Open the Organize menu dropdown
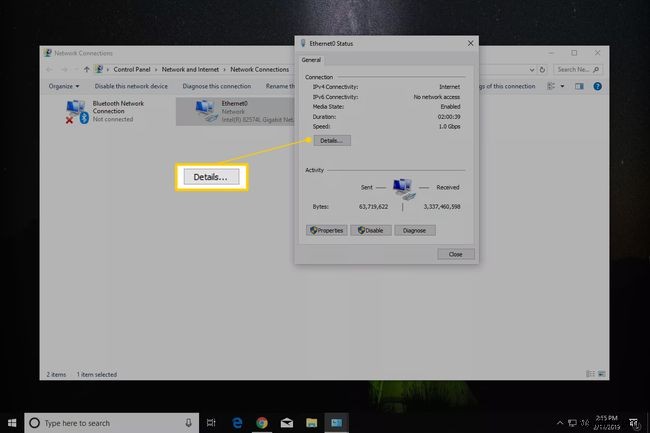 63,86
